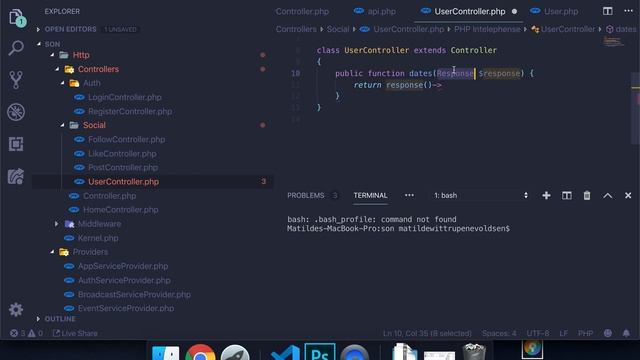
Task: Open the Debug view in the activity bar
Action: [x=16, y=112]
